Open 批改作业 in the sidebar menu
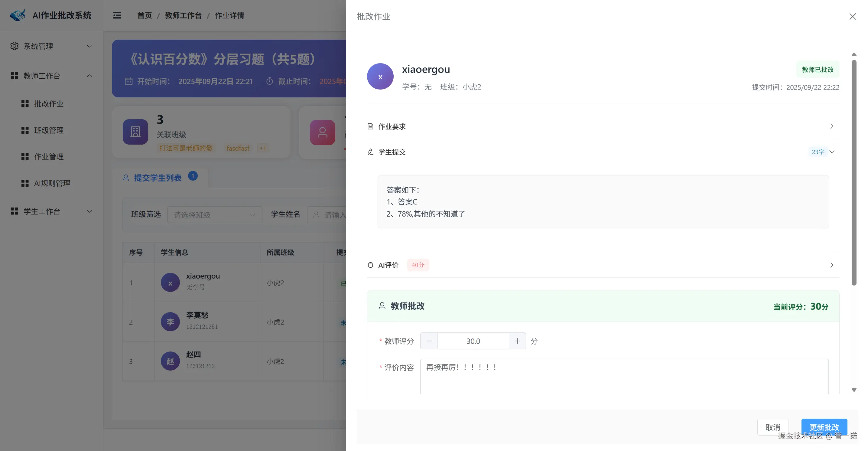868x451 pixels. (x=49, y=104)
